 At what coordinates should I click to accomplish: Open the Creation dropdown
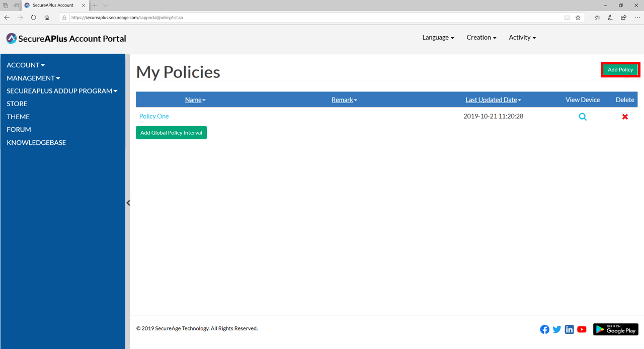481,37
